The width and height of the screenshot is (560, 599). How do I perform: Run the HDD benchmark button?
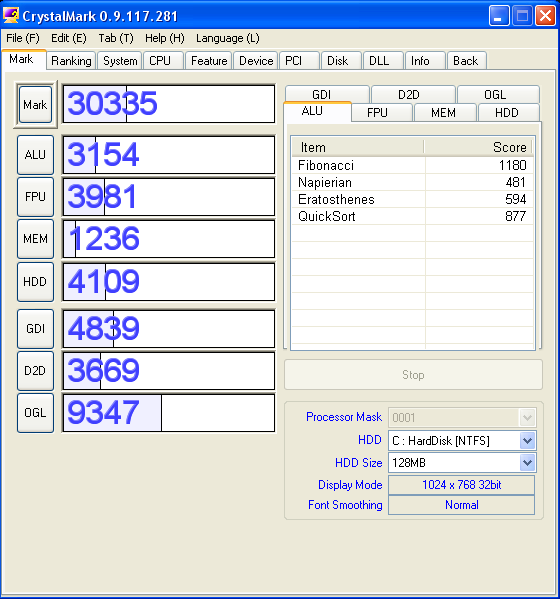35,282
